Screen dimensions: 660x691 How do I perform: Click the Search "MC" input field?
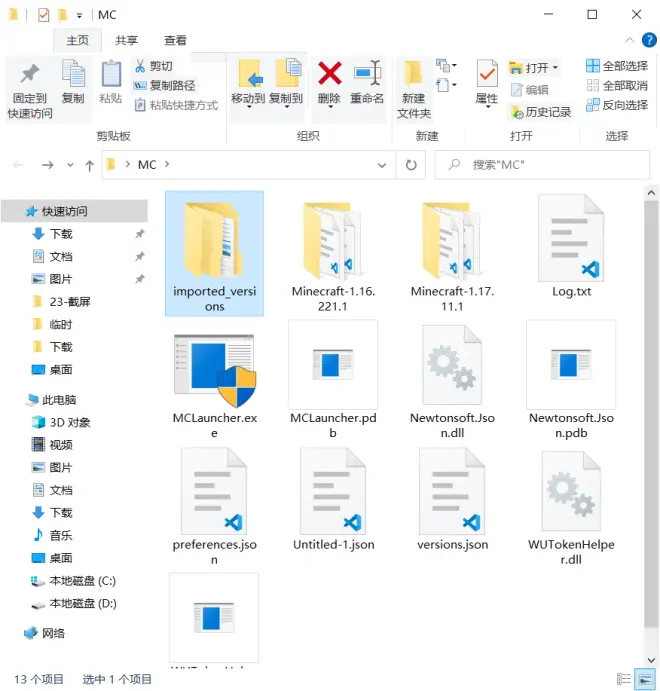tap(542, 165)
